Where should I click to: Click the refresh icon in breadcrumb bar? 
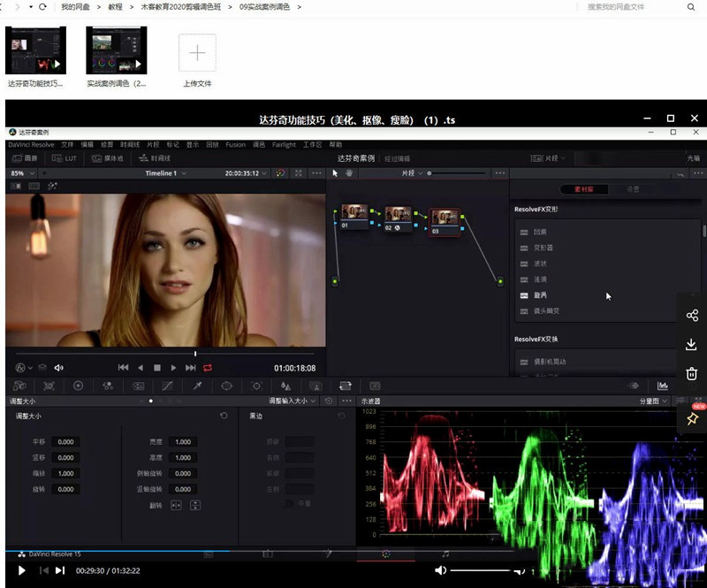42,7
